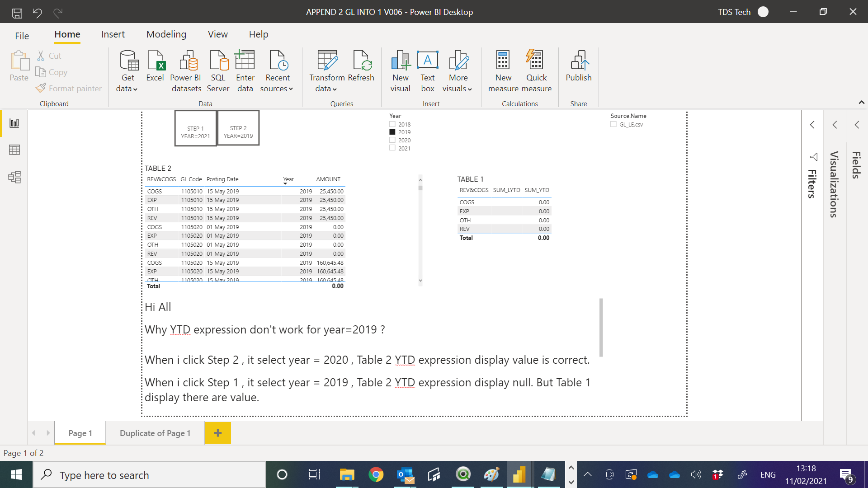Refresh the data model
868x488 pixels.
(361, 66)
